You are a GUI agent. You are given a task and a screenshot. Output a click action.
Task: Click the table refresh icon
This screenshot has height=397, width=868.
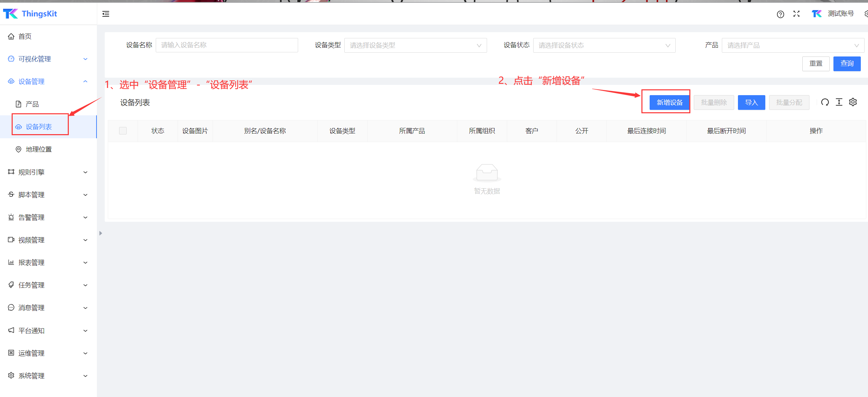pyautogui.click(x=825, y=102)
